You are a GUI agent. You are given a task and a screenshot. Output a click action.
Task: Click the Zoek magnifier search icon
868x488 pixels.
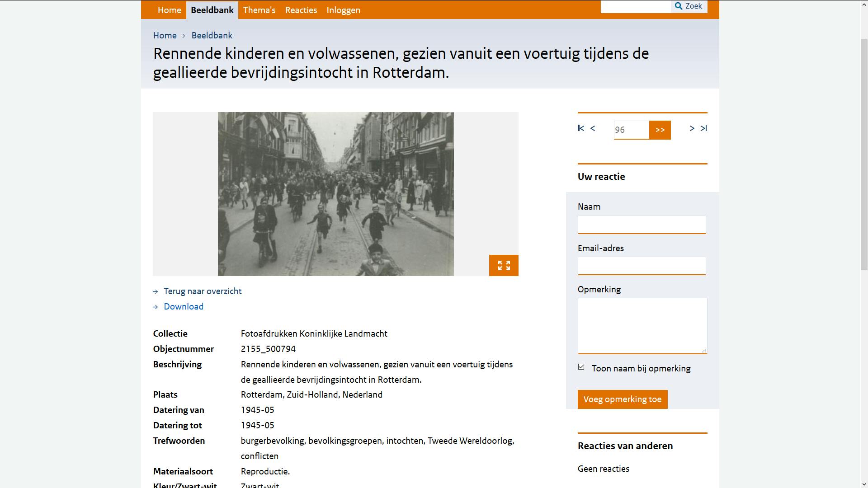click(679, 6)
